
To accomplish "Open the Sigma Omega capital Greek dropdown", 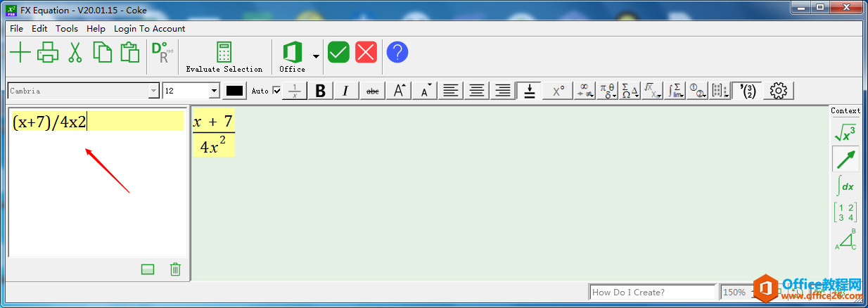I will (630, 91).
